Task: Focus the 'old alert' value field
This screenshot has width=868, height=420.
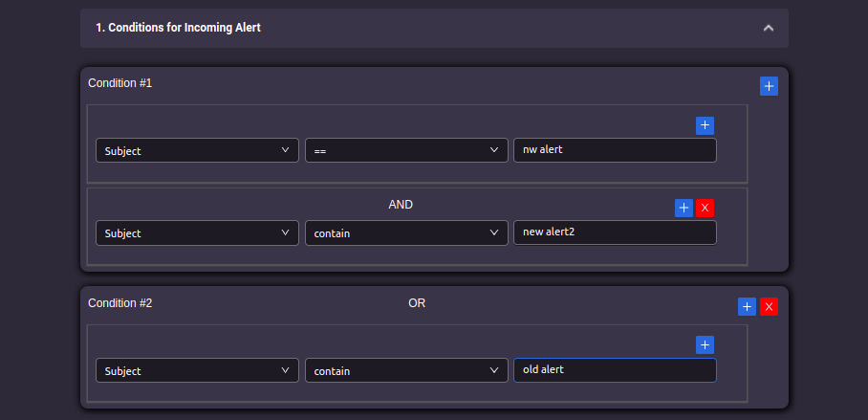Action: click(615, 370)
